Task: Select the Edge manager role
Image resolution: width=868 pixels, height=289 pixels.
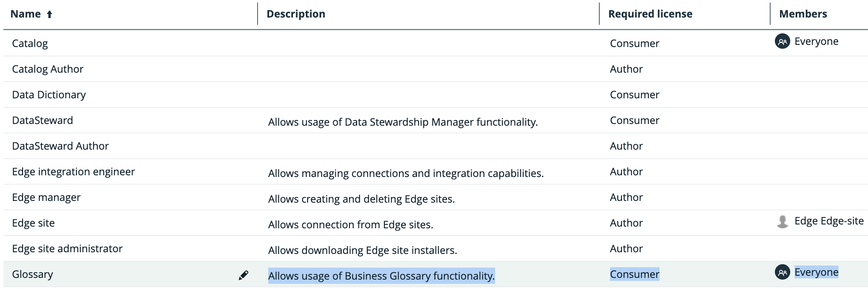Action: point(46,197)
